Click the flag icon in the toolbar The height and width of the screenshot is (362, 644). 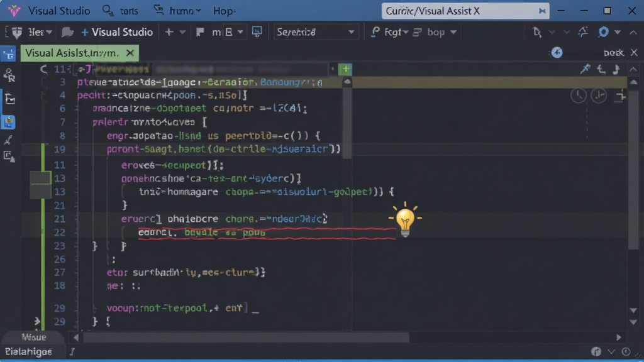200,32
